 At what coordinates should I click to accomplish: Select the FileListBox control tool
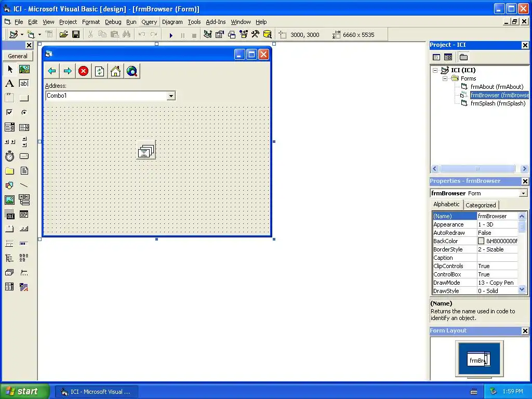pyautogui.click(x=24, y=170)
